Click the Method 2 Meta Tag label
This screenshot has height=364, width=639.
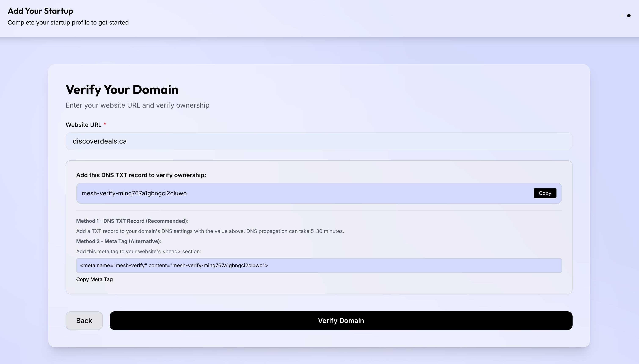[x=118, y=241]
